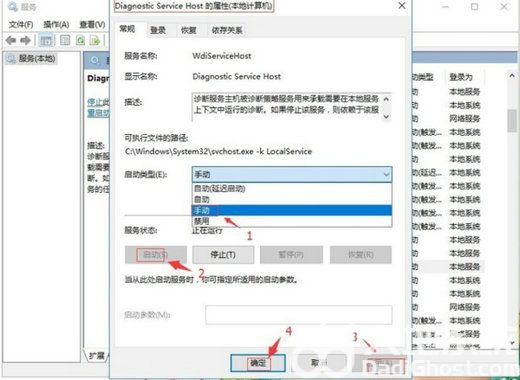
Task: Close the Diagnostic Service Host properties dialog
Action: [x=402, y=6]
